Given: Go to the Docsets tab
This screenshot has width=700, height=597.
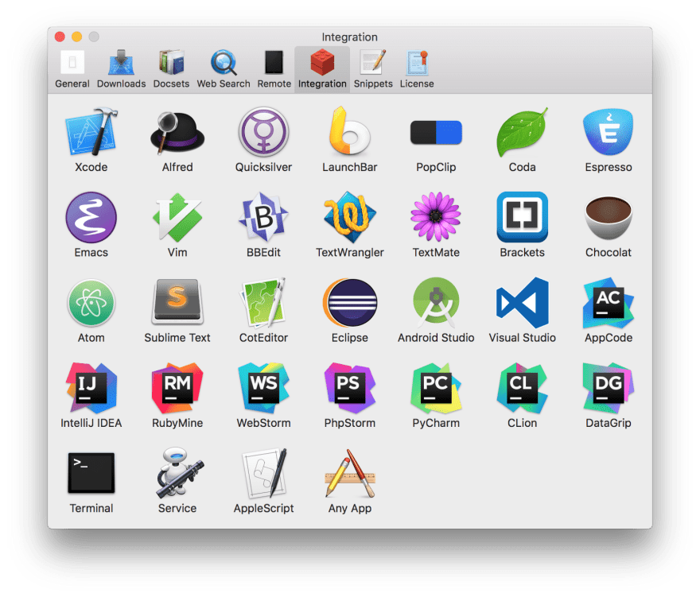Looking at the screenshot, I should (171, 69).
